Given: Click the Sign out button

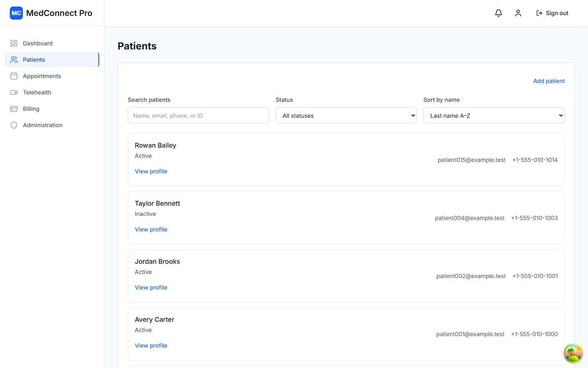Looking at the screenshot, I should [x=552, y=13].
